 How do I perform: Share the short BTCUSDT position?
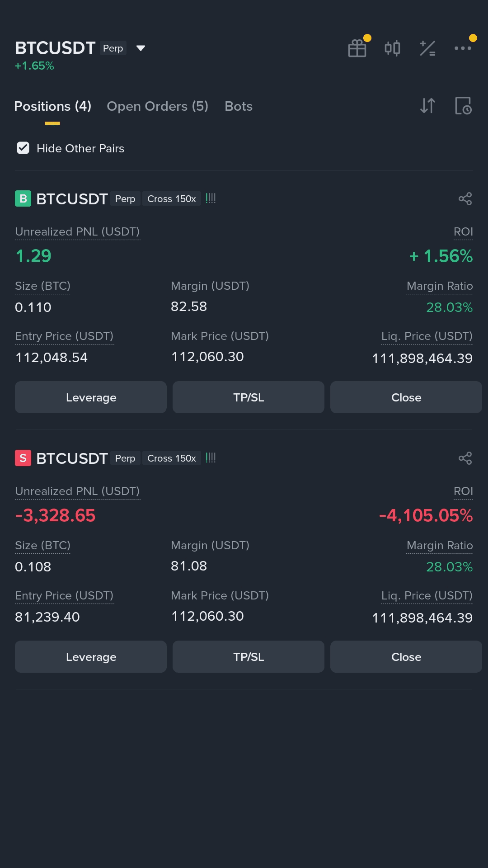point(465,458)
